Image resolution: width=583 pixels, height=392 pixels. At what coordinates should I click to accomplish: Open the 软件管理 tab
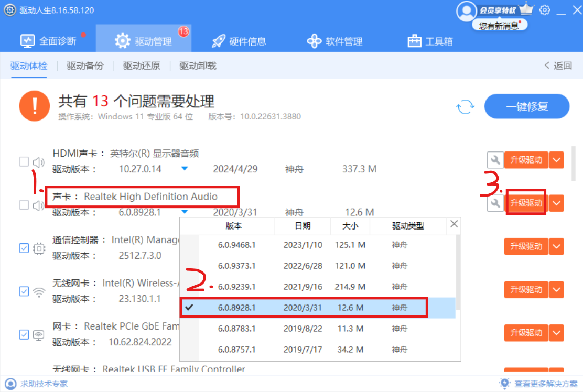click(334, 41)
